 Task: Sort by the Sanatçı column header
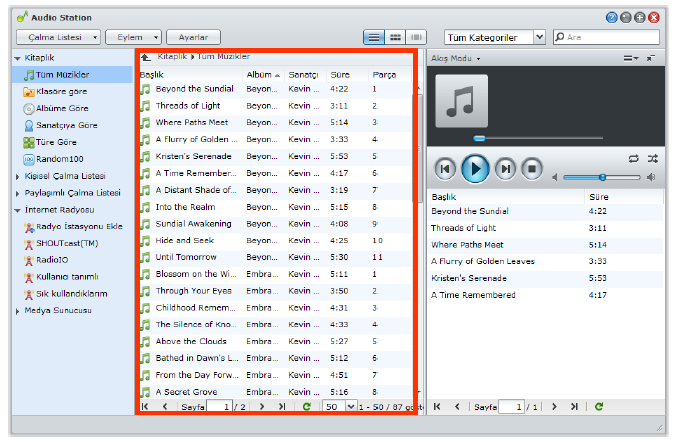(302, 75)
